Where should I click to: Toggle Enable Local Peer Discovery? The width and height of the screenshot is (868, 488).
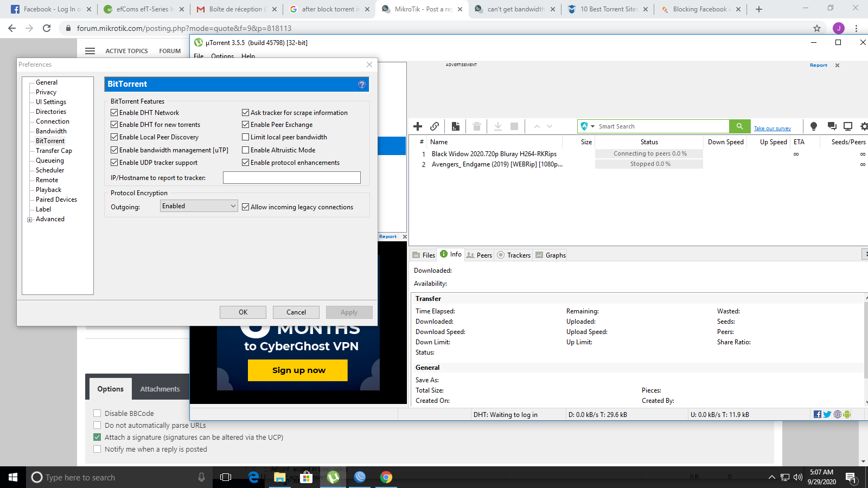(114, 137)
